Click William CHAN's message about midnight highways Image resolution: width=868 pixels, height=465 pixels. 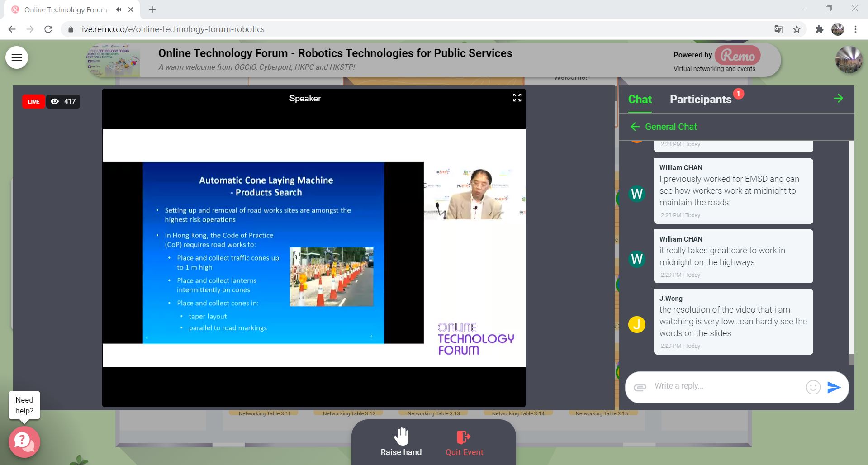tap(733, 256)
